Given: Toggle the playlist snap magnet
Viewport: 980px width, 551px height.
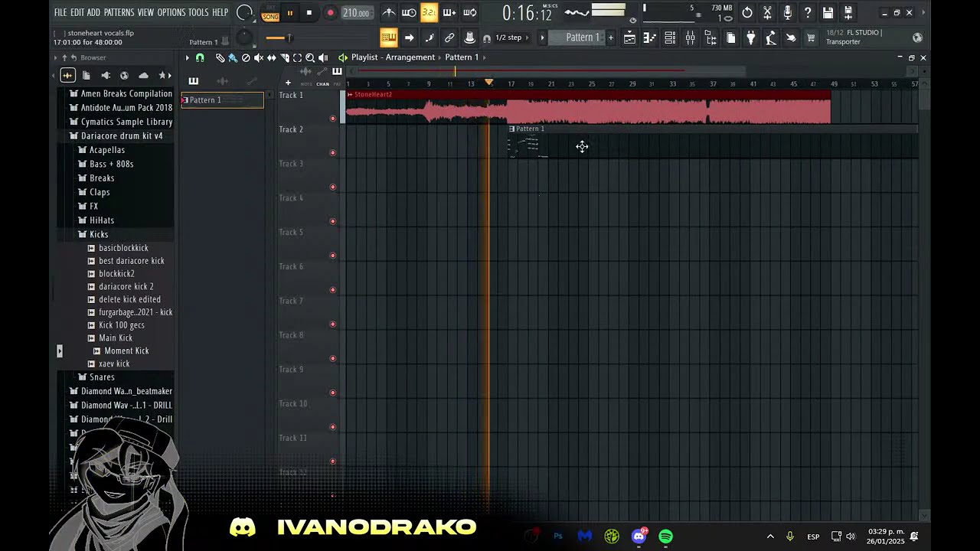Looking at the screenshot, I should [200, 57].
